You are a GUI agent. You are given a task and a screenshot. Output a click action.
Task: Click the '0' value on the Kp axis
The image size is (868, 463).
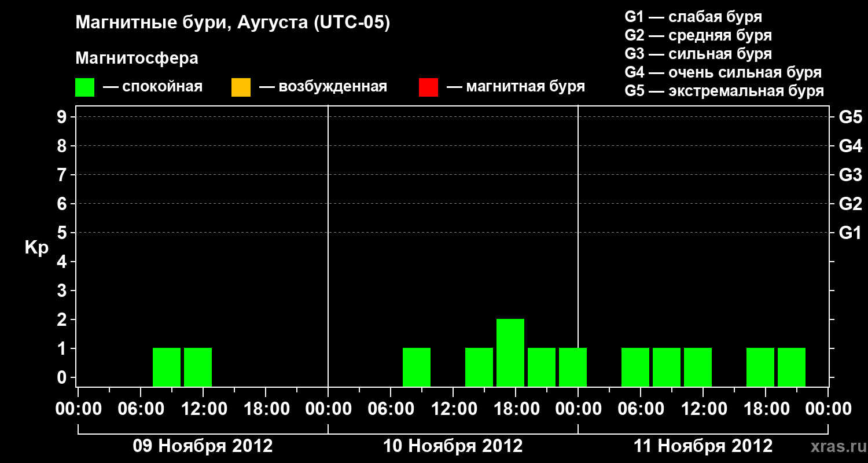click(63, 377)
